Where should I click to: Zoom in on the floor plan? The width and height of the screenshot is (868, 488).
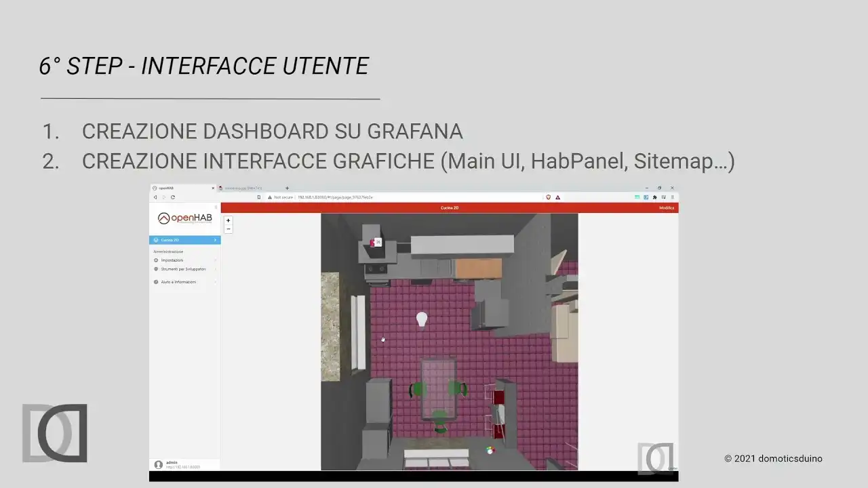[x=228, y=220]
